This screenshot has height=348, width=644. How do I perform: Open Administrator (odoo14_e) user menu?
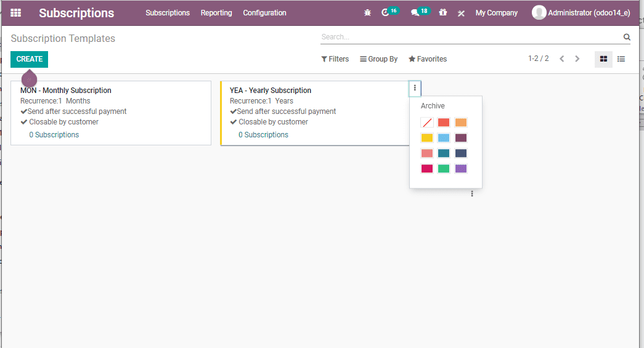click(581, 13)
